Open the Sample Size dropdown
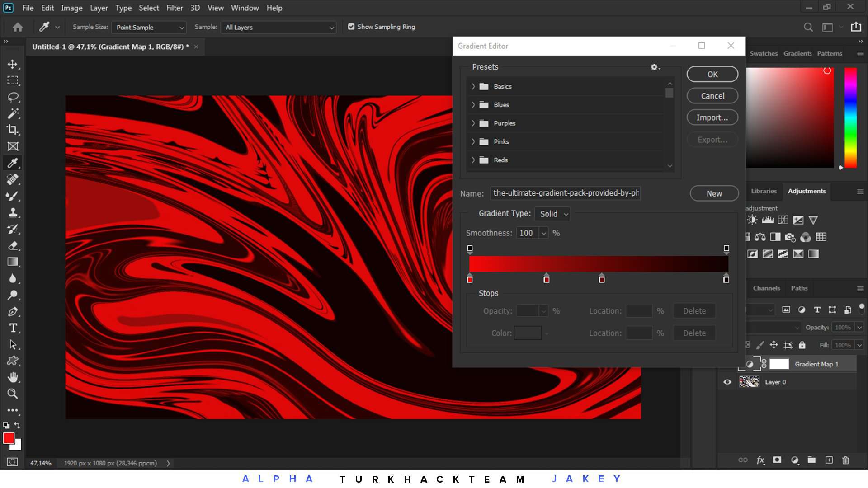The width and height of the screenshot is (868, 488). click(x=149, y=28)
